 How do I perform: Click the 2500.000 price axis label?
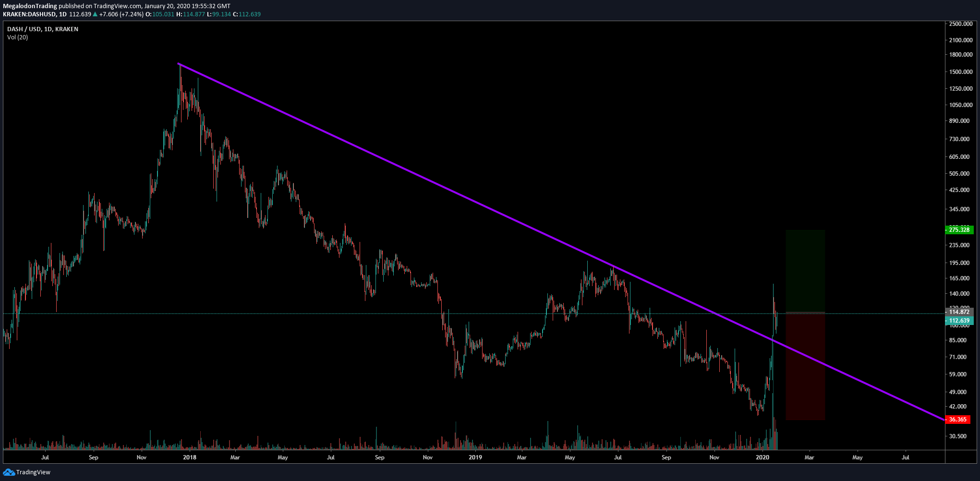(x=961, y=24)
